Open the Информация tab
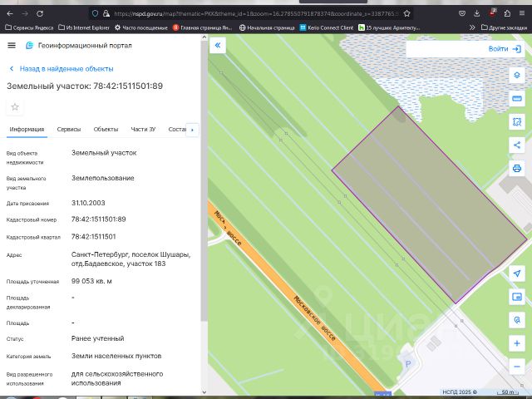 27,130
